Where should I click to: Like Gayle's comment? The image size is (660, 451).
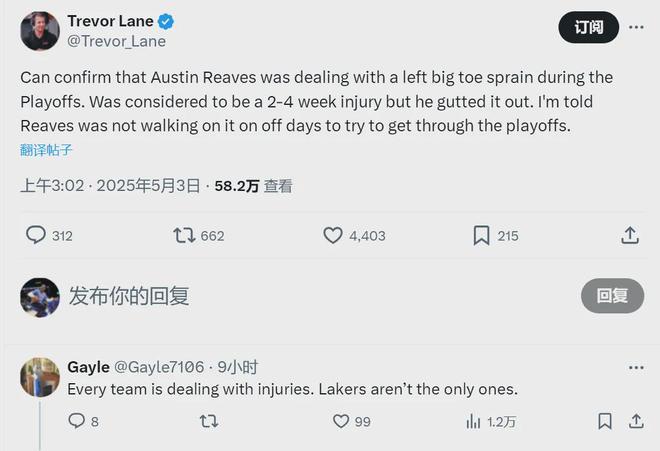[x=341, y=421]
